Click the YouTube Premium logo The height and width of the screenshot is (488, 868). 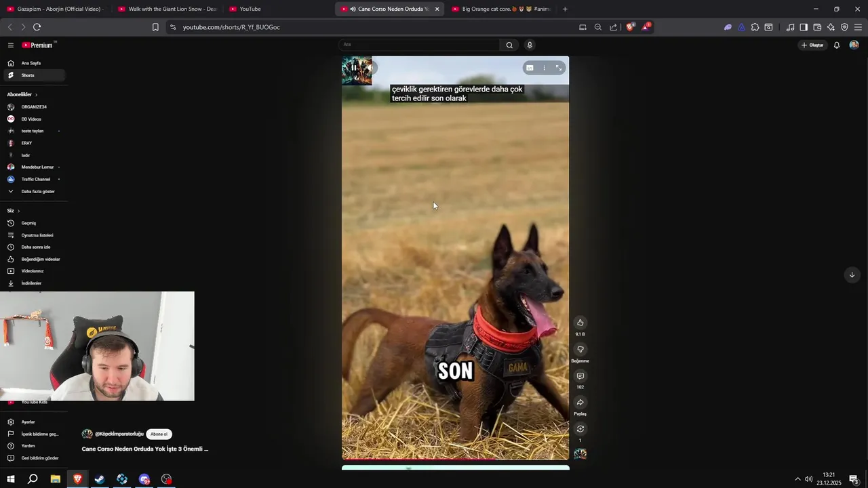point(39,45)
